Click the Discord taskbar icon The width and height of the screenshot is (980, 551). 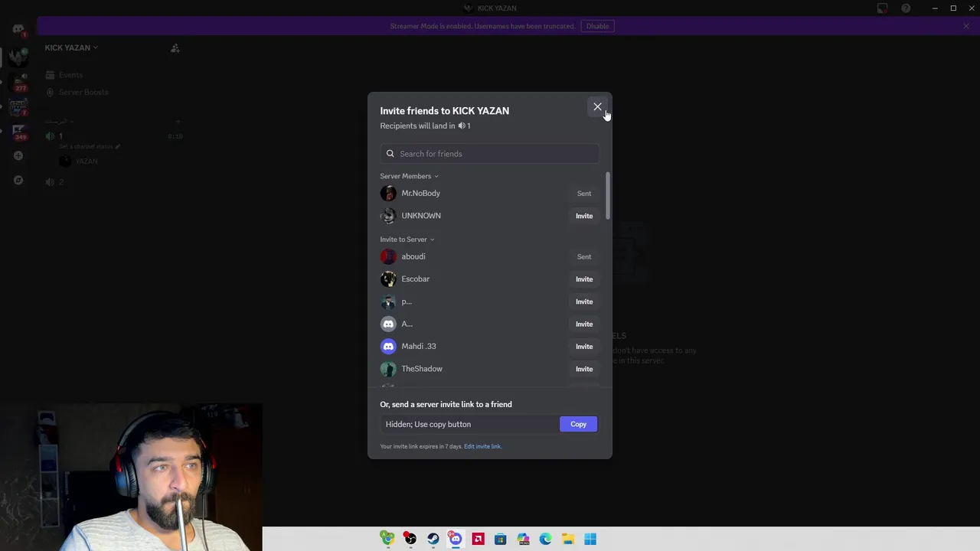[455, 540]
